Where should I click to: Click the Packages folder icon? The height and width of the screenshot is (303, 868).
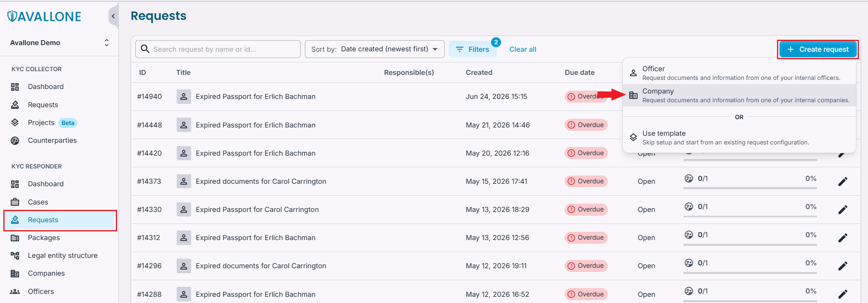pos(15,238)
